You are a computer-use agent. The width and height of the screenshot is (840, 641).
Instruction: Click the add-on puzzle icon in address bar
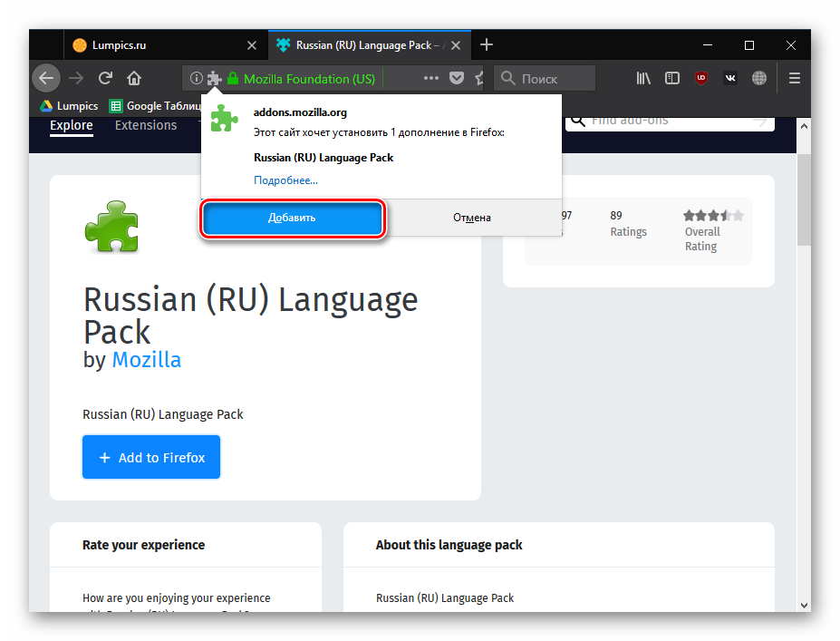click(214, 79)
